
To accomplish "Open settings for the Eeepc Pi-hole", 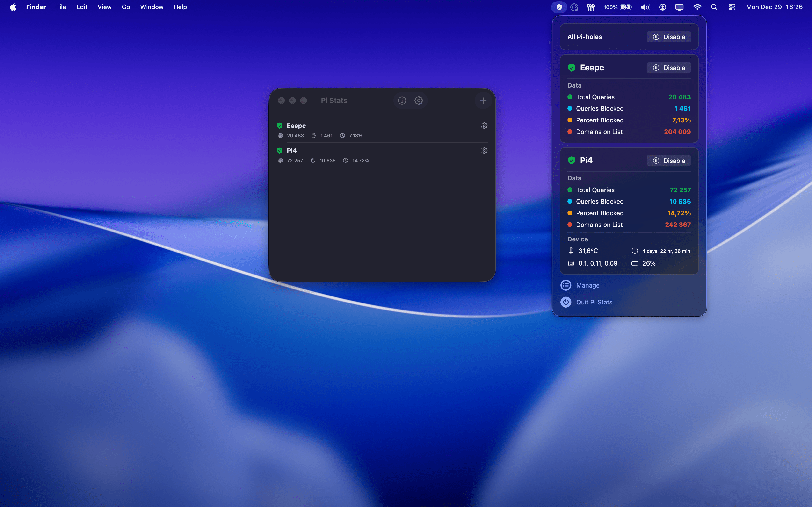I will (484, 125).
